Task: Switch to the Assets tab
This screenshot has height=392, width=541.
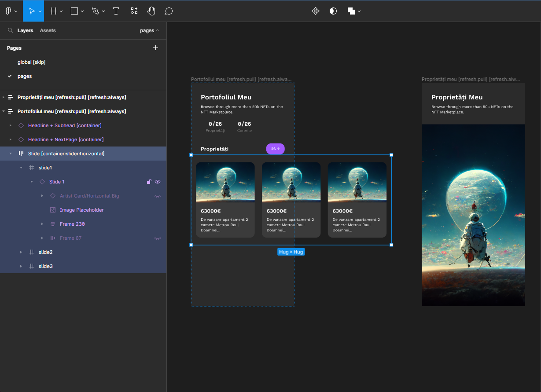Action: pos(48,30)
